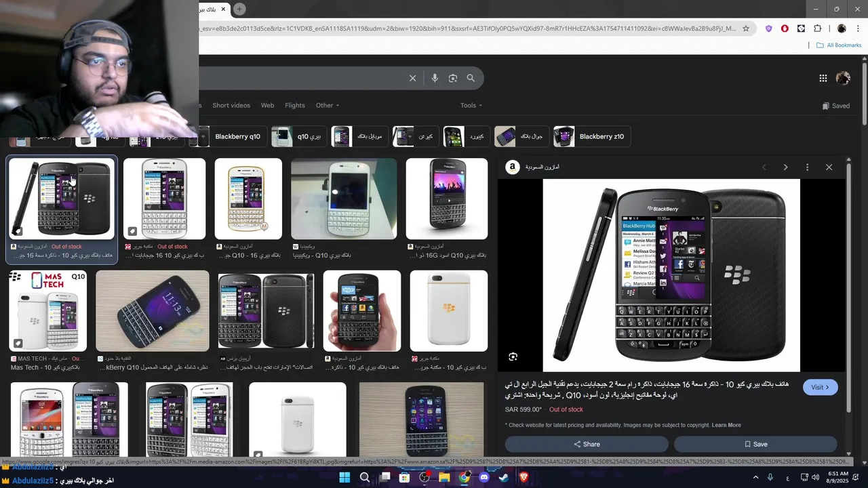Select gold-trim BlackBerry Q10 result
Screen dimensions: 868x488
[248, 199]
